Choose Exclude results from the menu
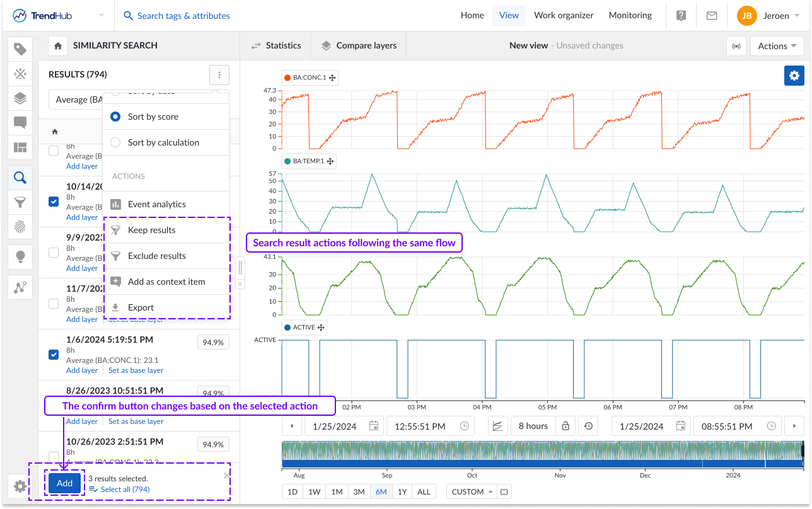812x509 pixels. click(x=156, y=256)
